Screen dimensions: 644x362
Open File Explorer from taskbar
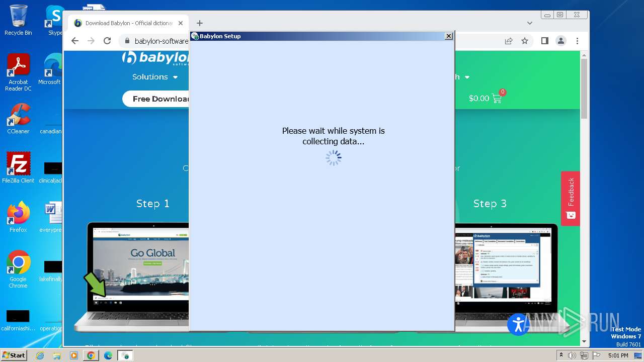click(57, 355)
